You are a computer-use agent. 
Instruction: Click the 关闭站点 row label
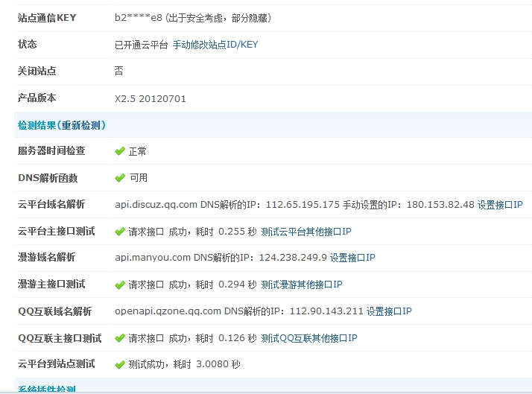click(37, 71)
